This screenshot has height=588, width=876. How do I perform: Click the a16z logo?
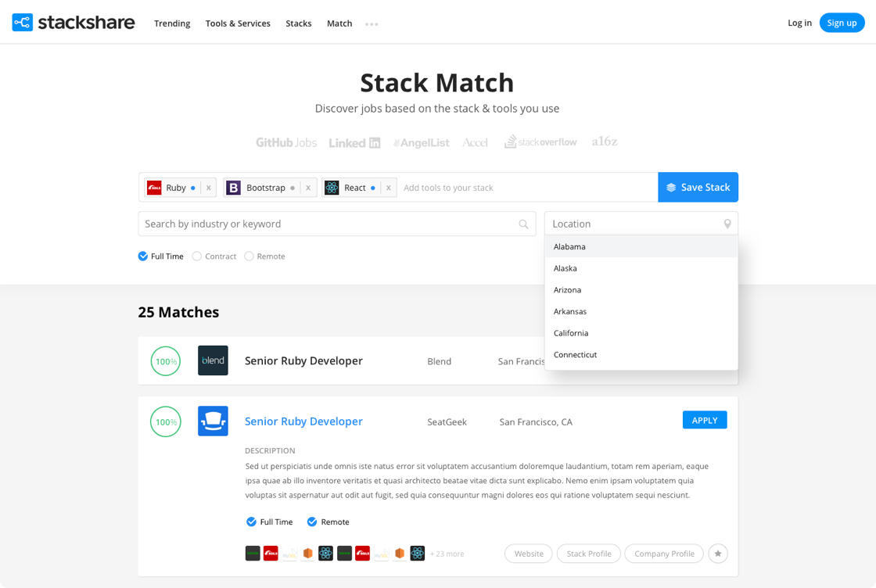pyautogui.click(x=605, y=142)
